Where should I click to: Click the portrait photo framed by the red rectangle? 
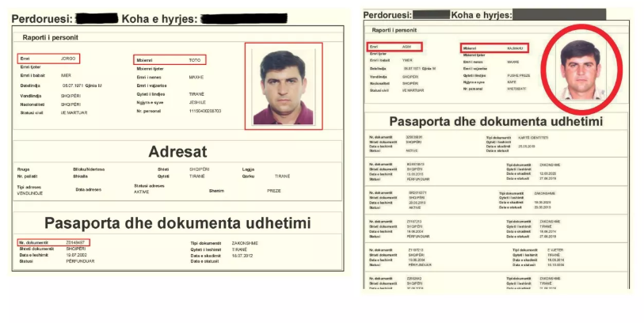click(x=284, y=86)
